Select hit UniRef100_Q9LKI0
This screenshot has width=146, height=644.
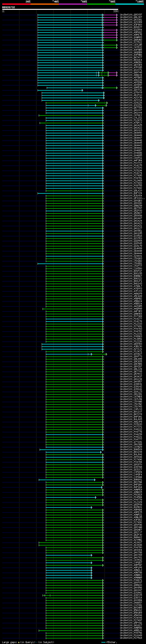[x=131, y=191]
